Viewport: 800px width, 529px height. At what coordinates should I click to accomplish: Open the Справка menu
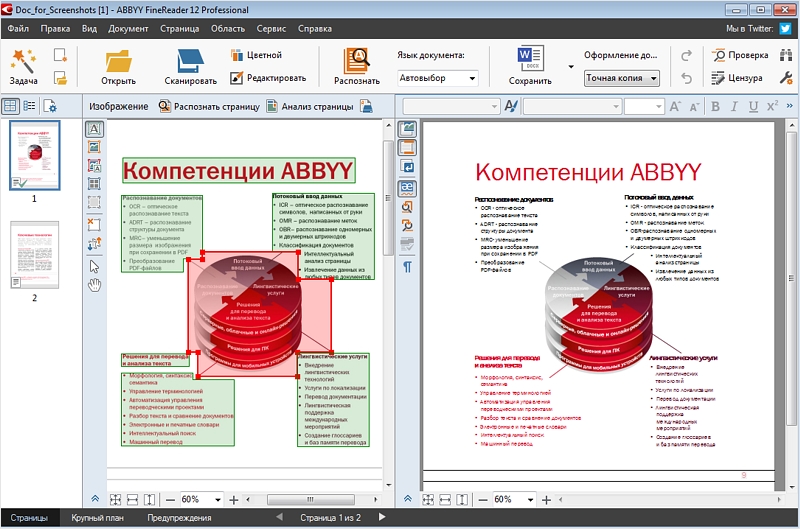[x=315, y=29]
